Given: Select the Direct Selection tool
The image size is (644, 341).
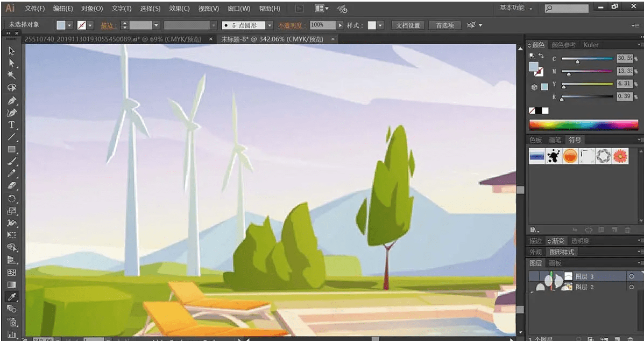Looking at the screenshot, I should 11,63.
